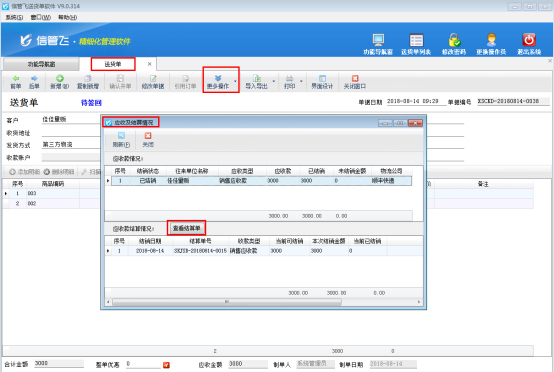Click the 修改单据 edit icon

[153, 78]
